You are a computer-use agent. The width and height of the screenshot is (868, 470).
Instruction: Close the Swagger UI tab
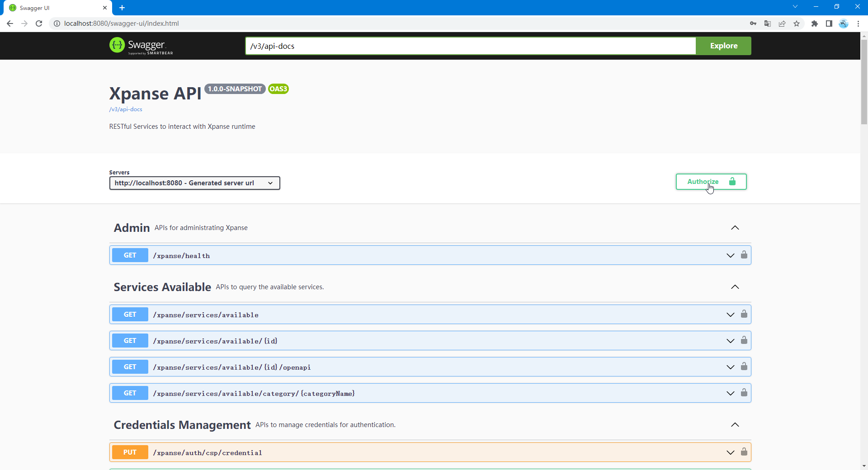click(105, 8)
